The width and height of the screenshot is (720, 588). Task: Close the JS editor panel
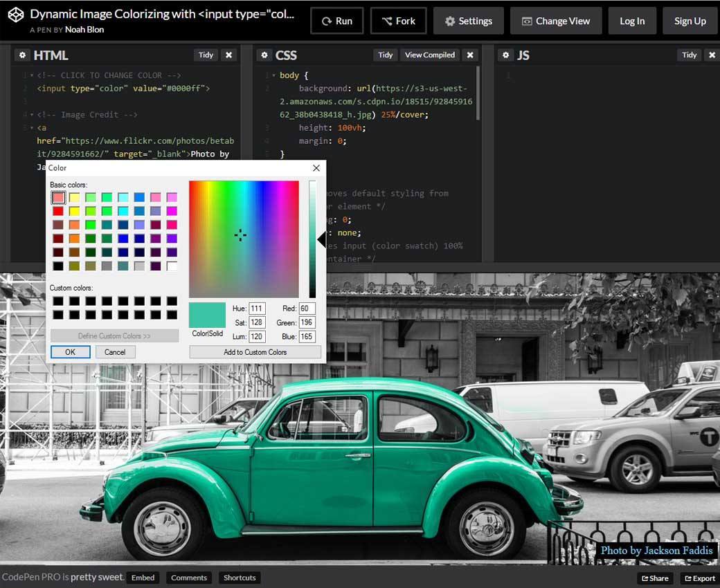point(712,55)
